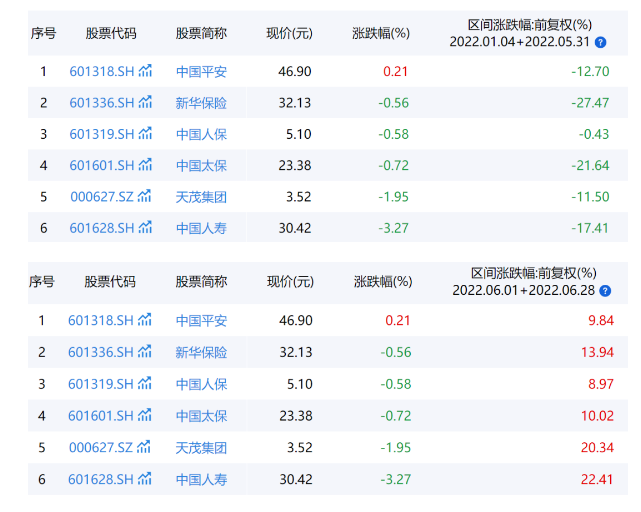Click the 601601.SH code link in the upper table
The width and height of the screenshot is (641, 512).
(x=101, y=165)
